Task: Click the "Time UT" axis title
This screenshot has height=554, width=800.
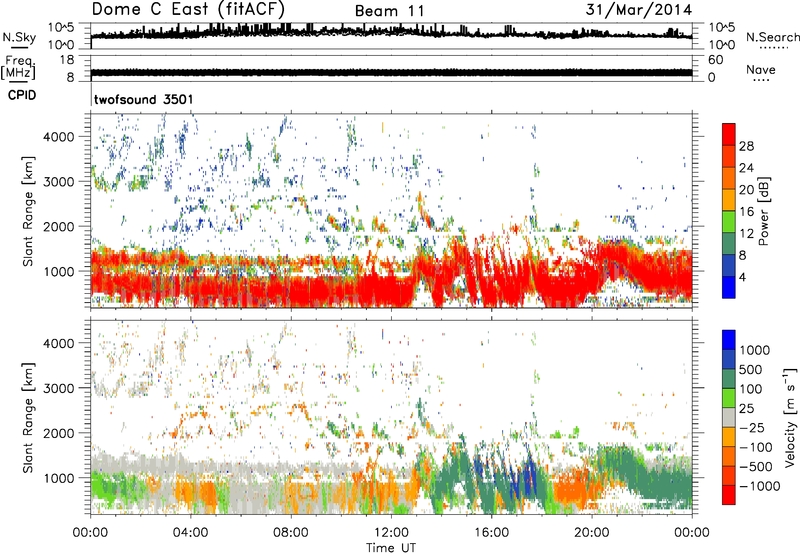Action: tap(391, 547)
